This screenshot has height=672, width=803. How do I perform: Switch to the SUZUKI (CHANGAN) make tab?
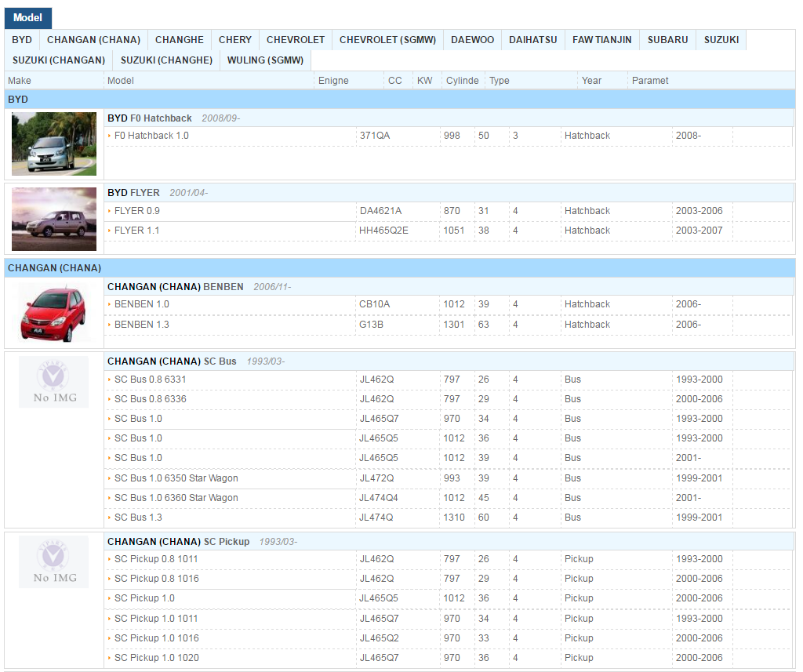tap(59, 60)
